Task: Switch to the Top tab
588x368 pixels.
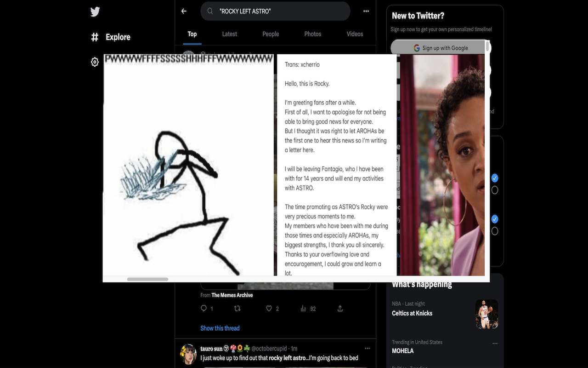Action: (192, 34)
